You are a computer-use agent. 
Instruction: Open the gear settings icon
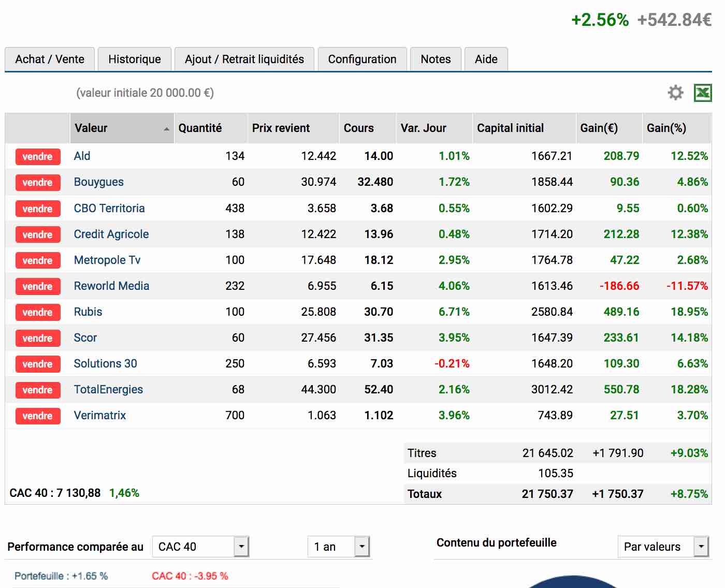click(675, 93)
